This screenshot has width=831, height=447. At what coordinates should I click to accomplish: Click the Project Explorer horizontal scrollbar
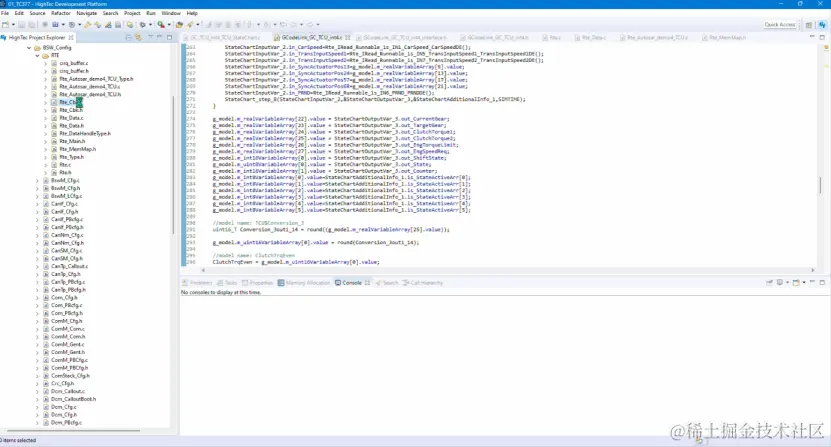(73, 431)
